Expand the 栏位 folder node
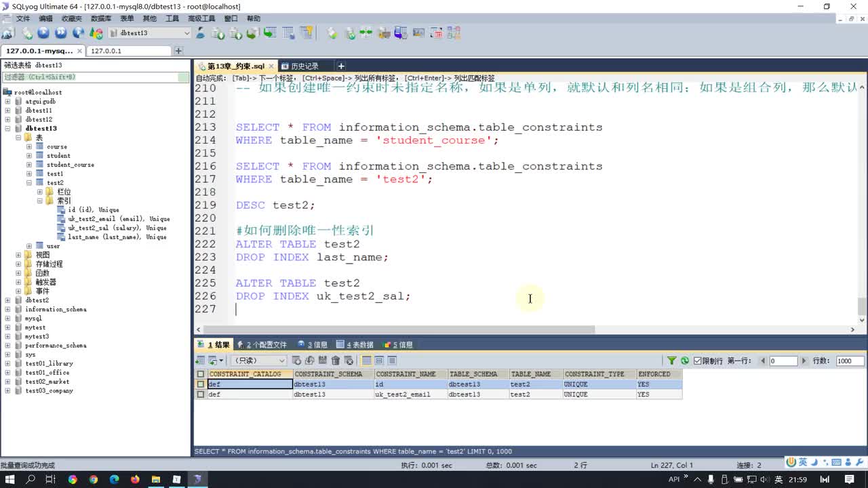 (40, 192)
